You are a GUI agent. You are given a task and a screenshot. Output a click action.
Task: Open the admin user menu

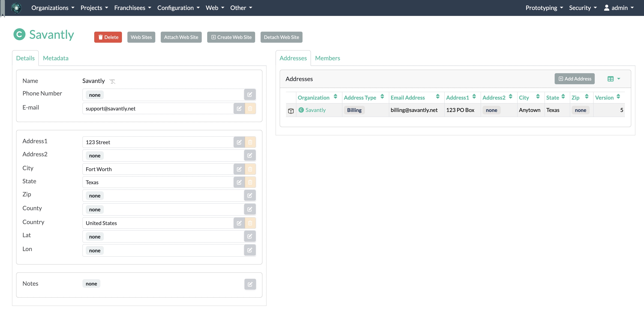(x=619, y=8)
